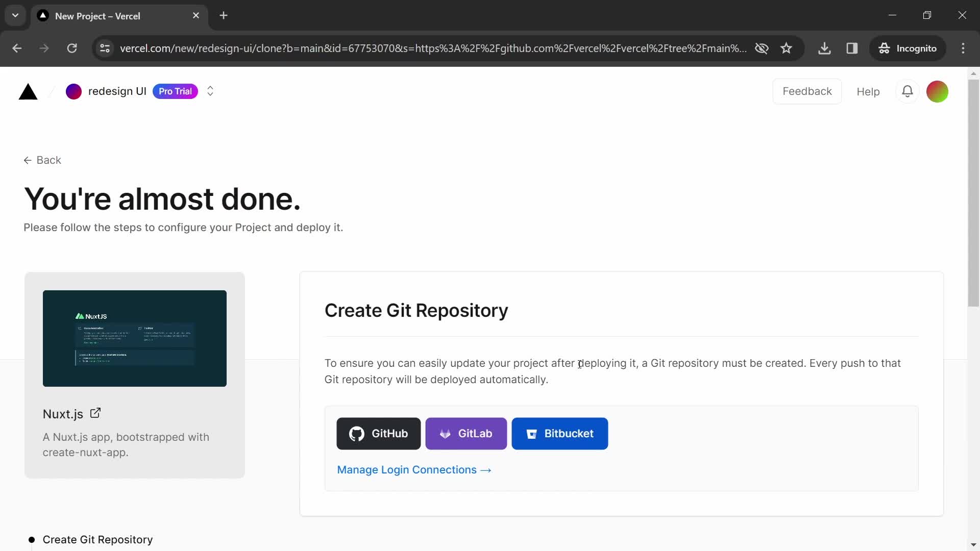
Task: Click the Nuxt.js external link icon
Action: pos(94,412)
